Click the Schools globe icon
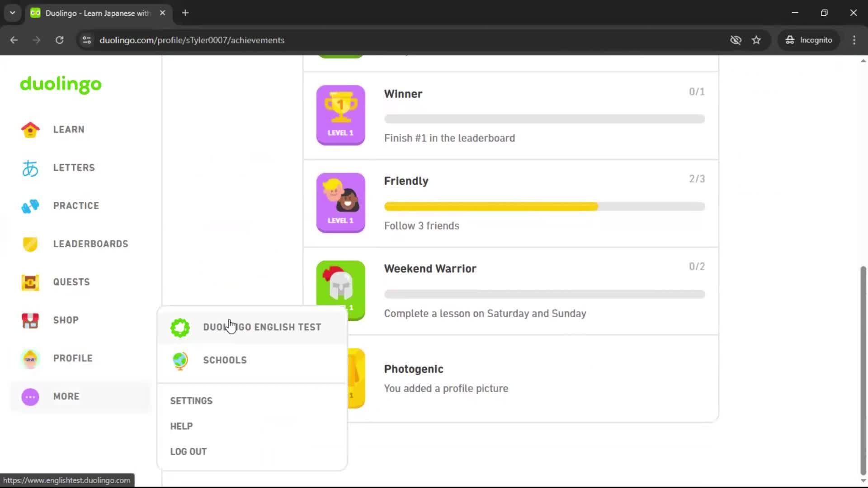Image resolution: width=868 pixels, height=488 pixels. (180, 360)
